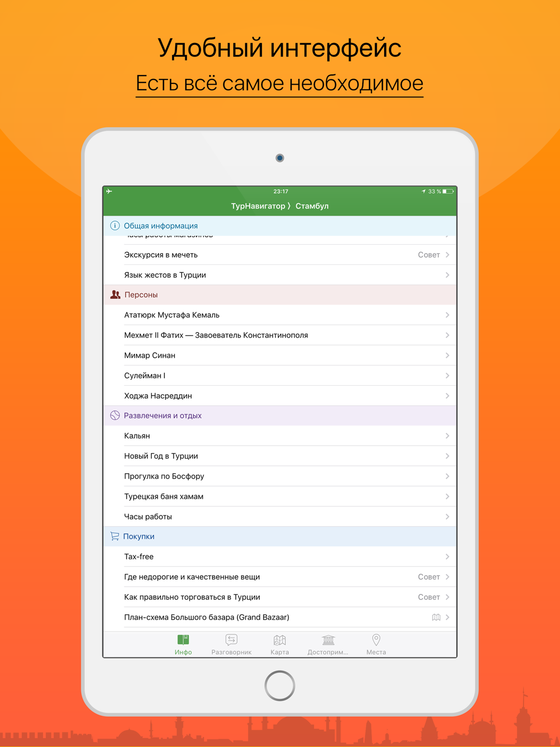Screen dimensions: 560x747
Task: Open План-схема Большого базара (Grand Bazaar)
Action: pyautogui.click(x=280, y=617)
